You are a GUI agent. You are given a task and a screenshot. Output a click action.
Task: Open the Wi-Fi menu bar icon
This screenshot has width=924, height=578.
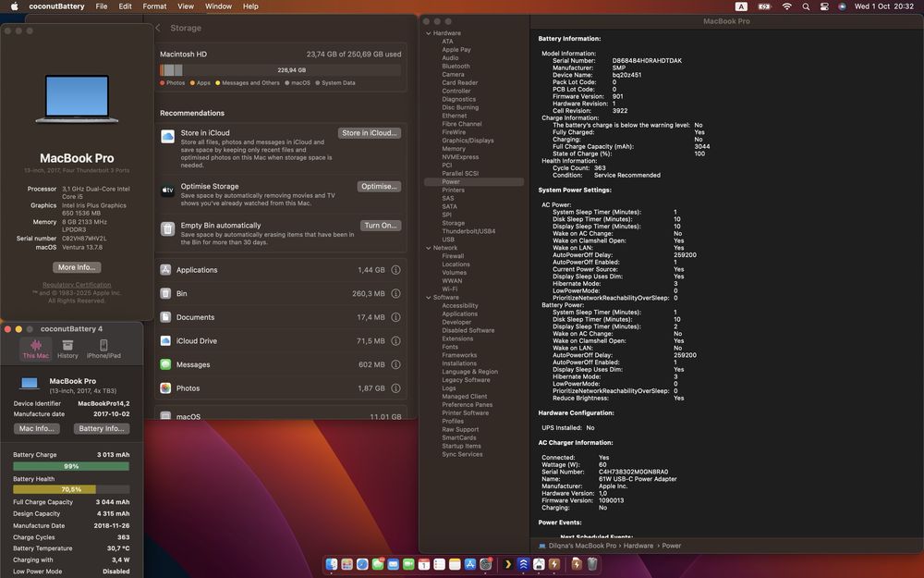pos(786,6)
